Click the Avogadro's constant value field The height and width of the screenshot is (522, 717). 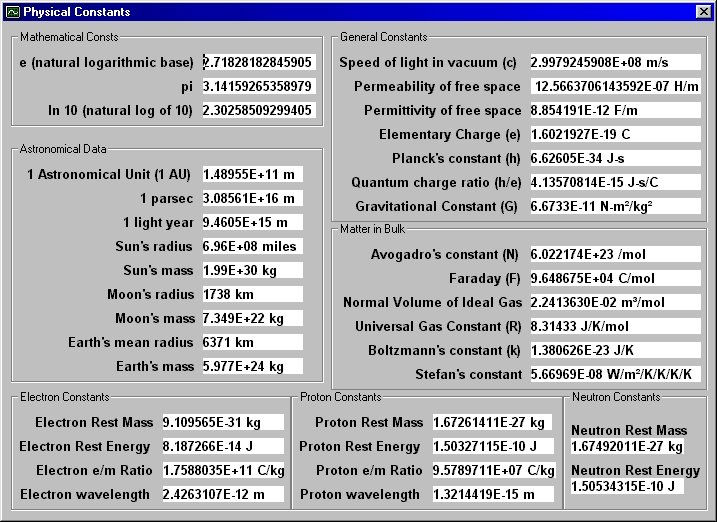click(x=615, y=254)
